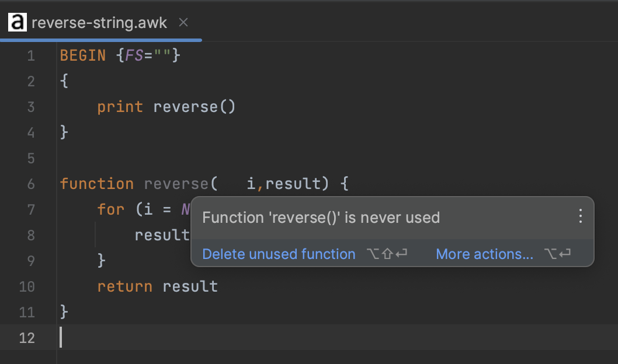Click the BEGIN keyword on line 1
618x364 pixels.
point(83,55)
